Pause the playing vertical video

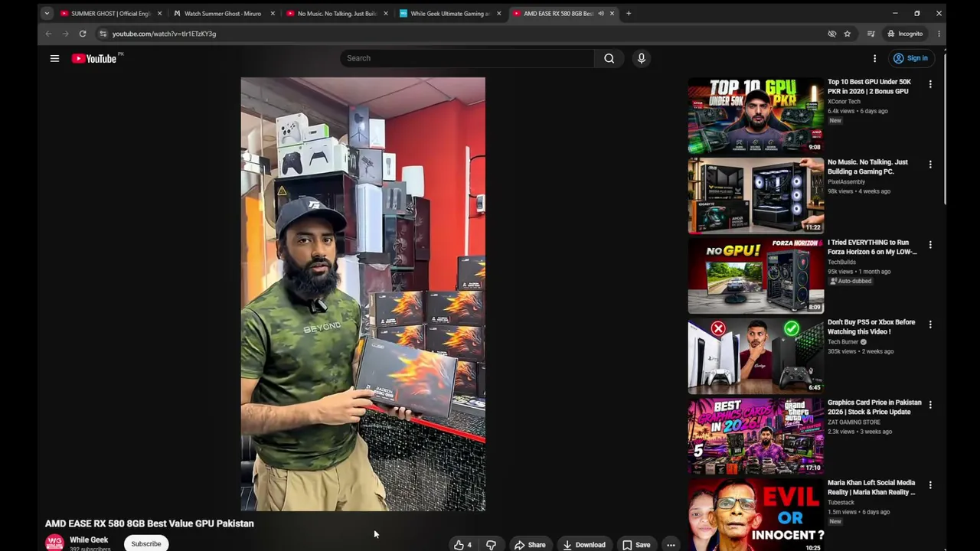pos(363,294)
